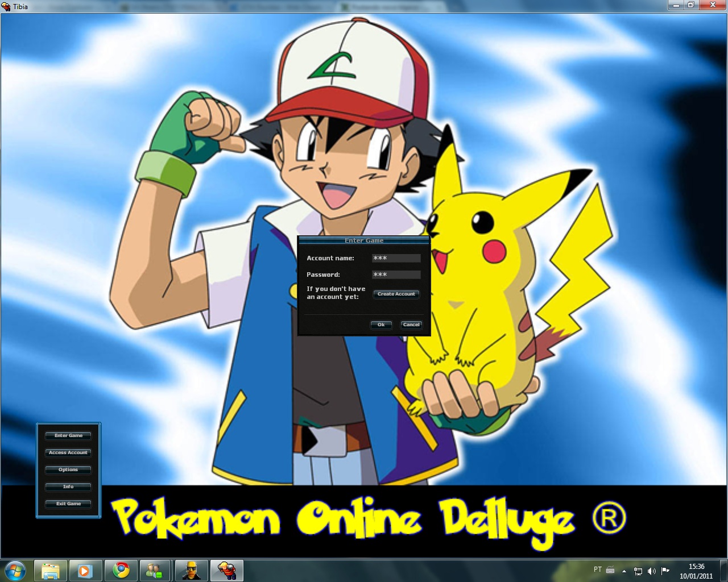Viewport: 728px width, 582px height.
Task: Open the Action Center flag icon
Action: point(665,571)
